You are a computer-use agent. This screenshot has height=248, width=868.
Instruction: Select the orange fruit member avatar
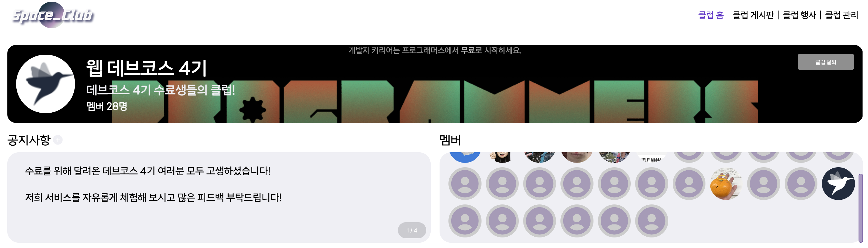[726, 184]
